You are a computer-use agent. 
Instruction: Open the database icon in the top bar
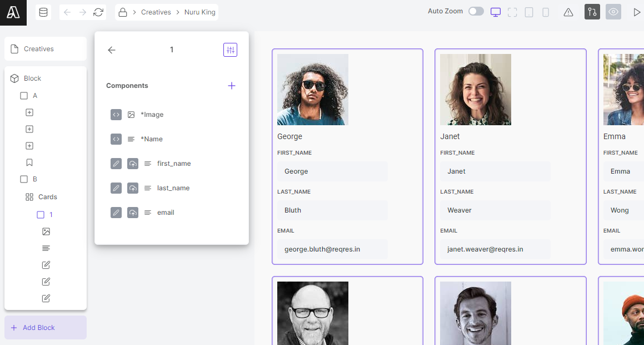(x=43, y=12)
